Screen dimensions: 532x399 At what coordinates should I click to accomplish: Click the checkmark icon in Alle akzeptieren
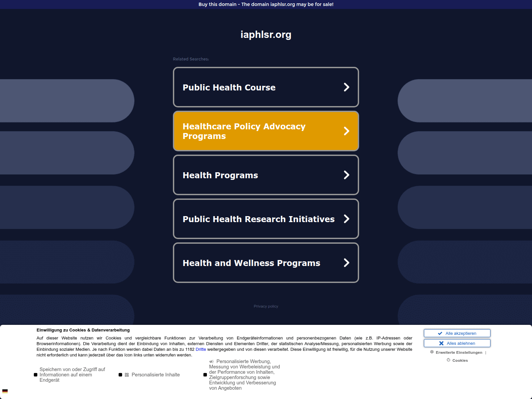coord(440,333)
